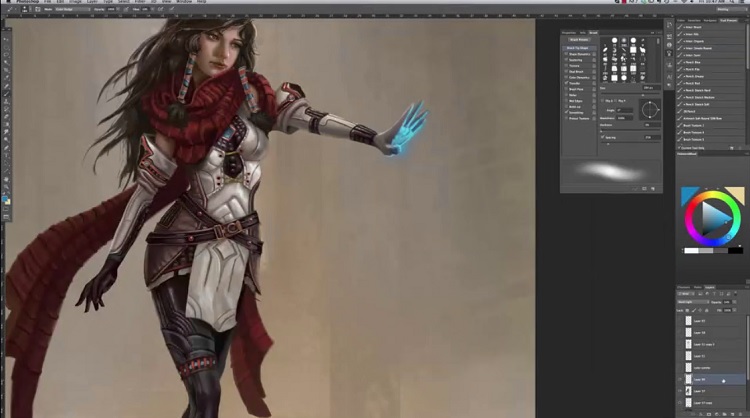Open Opacity slider arrow in Layers panel
This screenshot has width=750, height=418.
[735, 302]
